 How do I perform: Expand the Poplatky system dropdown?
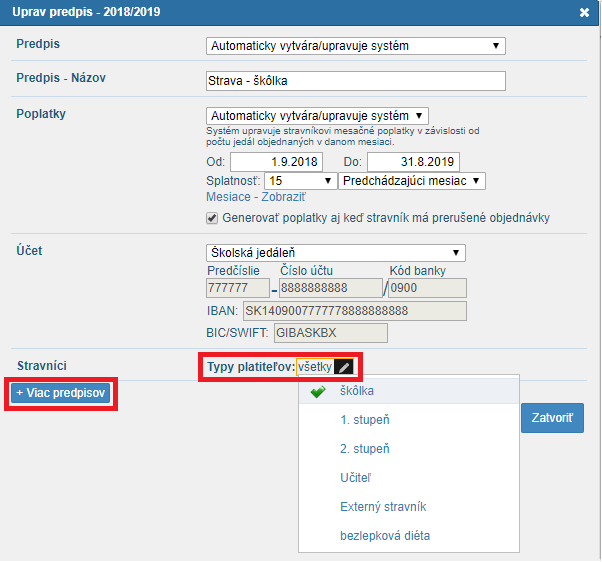(317, 116)
